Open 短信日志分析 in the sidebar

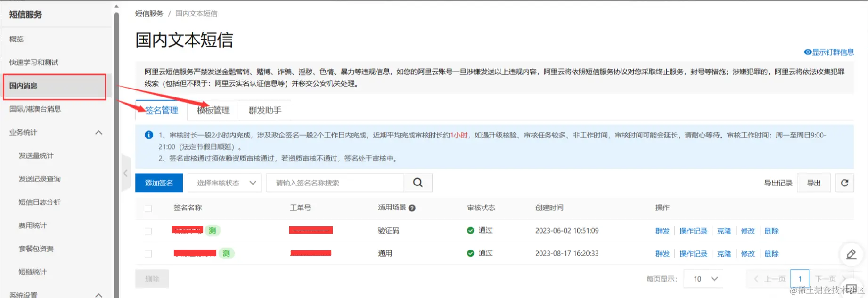tap(40, 202)
